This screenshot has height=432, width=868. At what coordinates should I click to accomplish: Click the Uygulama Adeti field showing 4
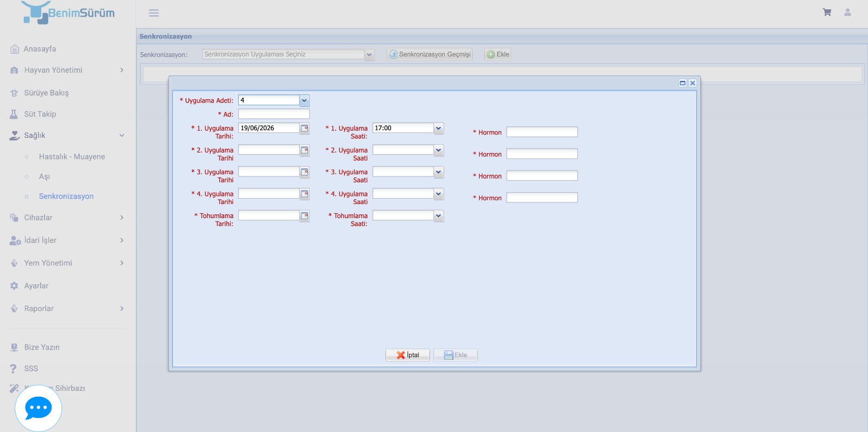pyautogui.click(x=269, y=100)
